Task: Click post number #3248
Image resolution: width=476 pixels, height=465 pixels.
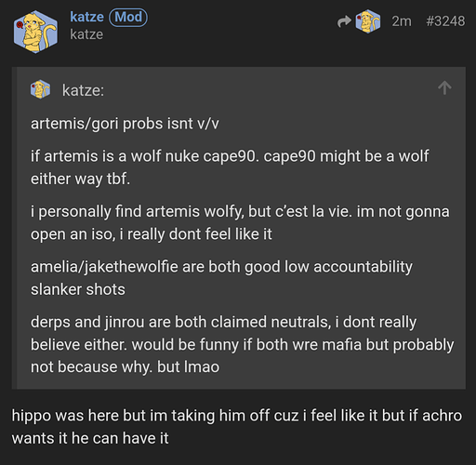Action: (x=445, y=21)
